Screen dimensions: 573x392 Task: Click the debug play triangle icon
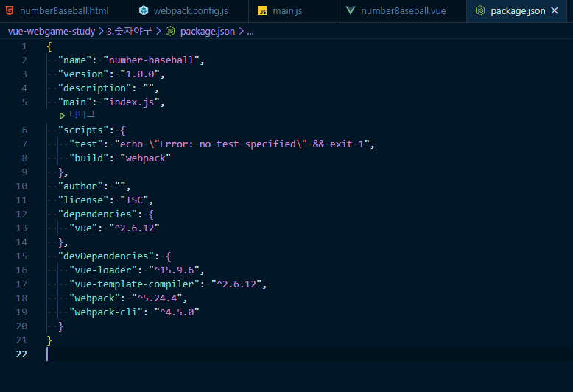coord(62,116)
